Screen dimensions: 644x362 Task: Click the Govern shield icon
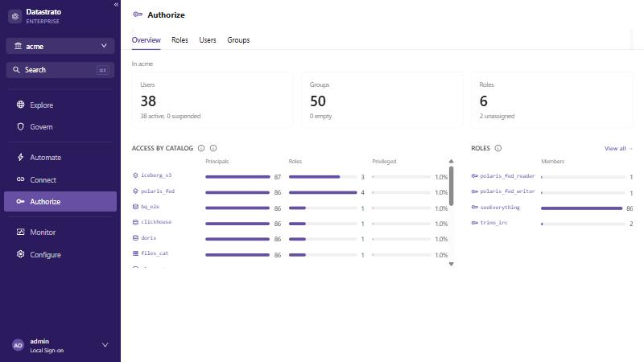coord(21,127)
